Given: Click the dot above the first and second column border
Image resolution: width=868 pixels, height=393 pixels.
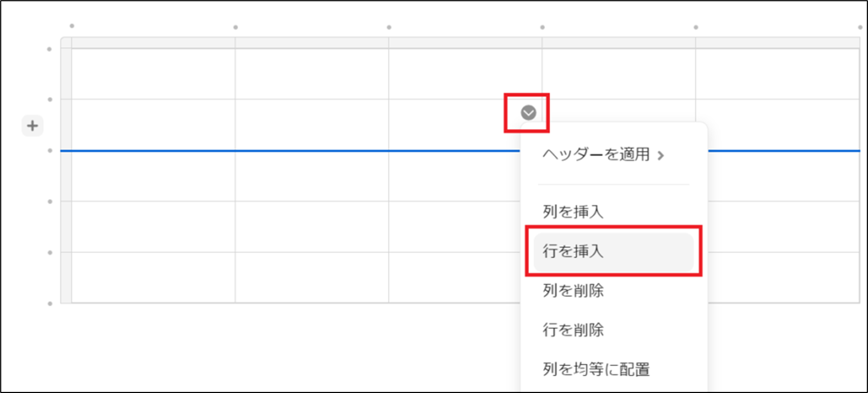Looking at the screenshot, I should click(x=235, y=27).
